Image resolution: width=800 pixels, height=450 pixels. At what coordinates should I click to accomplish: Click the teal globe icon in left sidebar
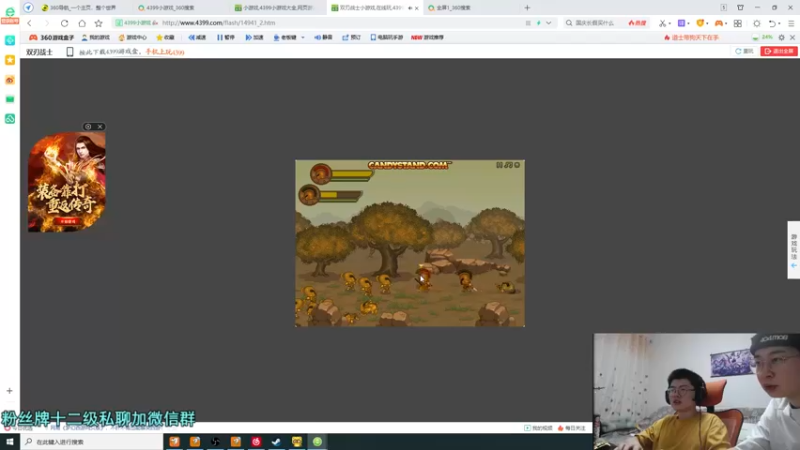pyautogui.click(x=10, y=40)
